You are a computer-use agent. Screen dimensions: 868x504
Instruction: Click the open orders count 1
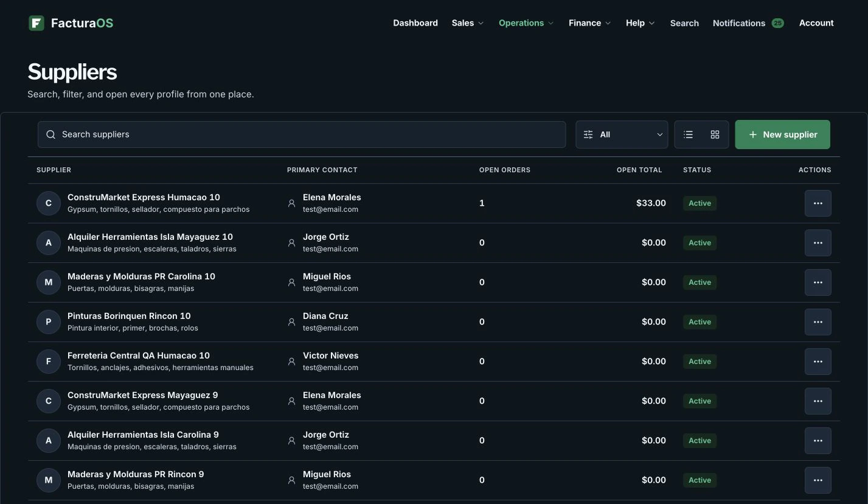(482, 203)
